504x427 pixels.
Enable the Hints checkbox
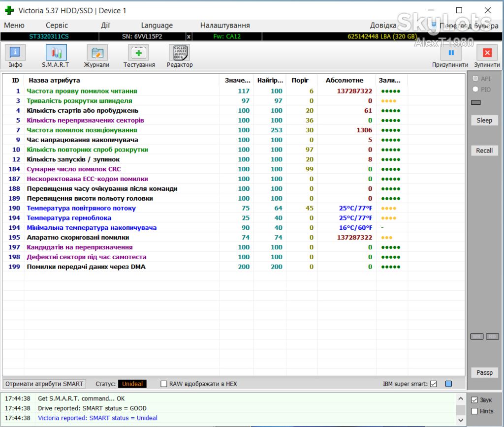[474, 411]
